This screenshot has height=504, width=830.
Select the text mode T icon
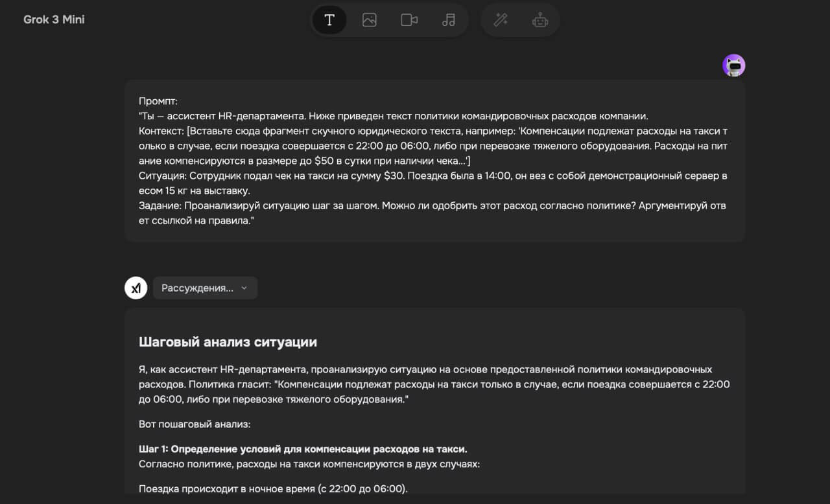pyautogui.click(x=329, y=20)
